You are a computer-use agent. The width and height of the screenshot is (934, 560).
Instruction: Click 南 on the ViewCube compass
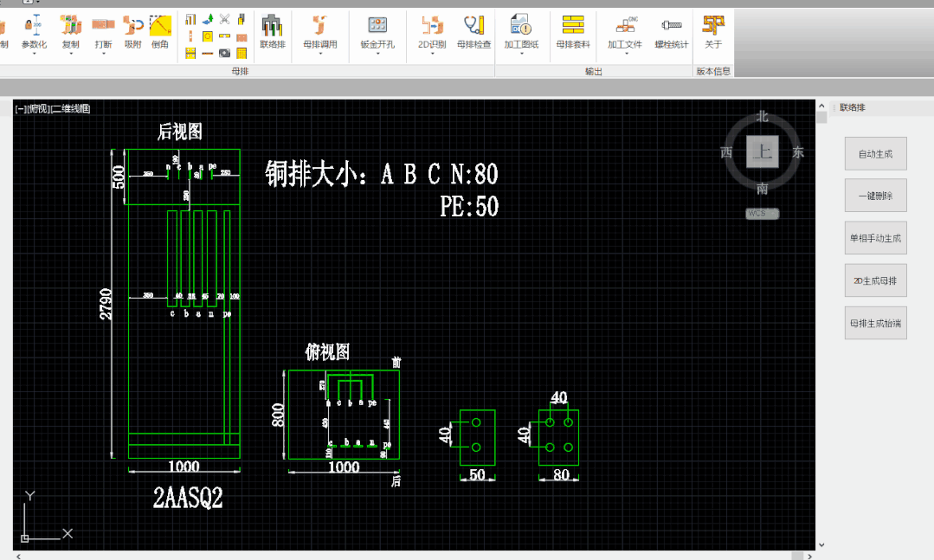click(763, 189)
